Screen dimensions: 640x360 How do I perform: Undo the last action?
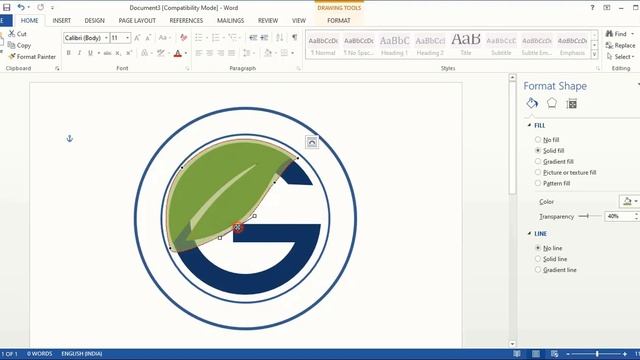[21, 7]
